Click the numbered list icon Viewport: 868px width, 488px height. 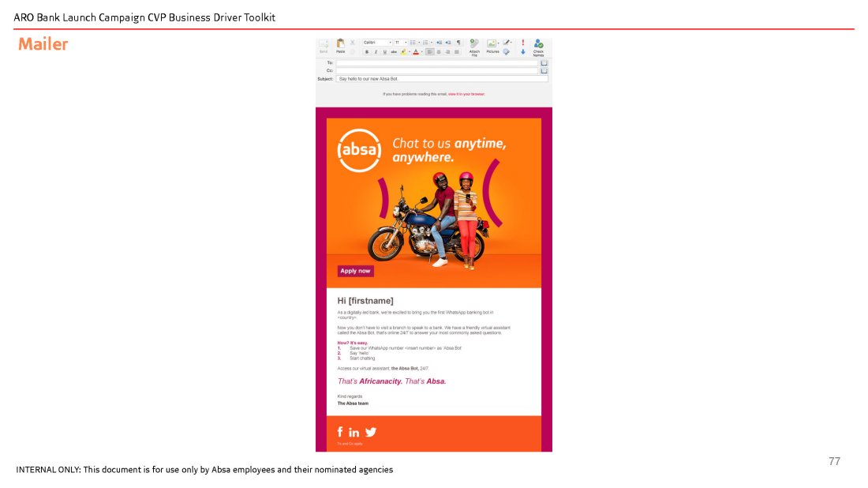coord(425,43)
